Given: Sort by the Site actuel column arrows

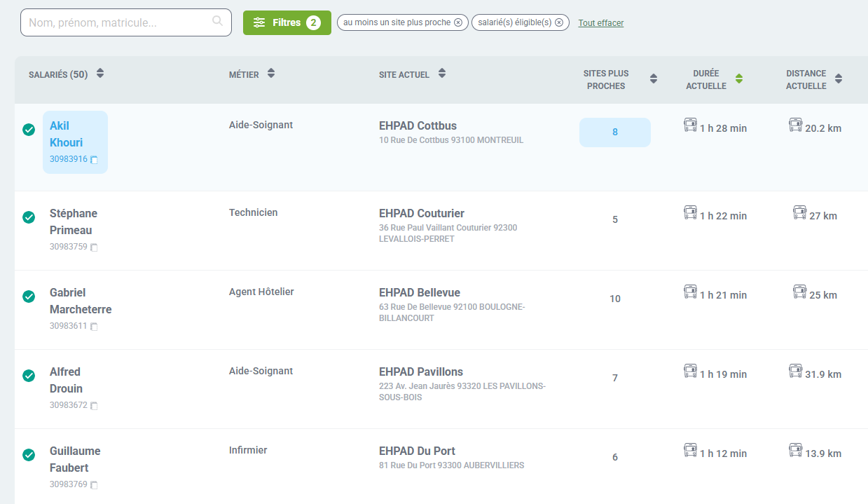Looking at the screenshot, I should [442, 74].
